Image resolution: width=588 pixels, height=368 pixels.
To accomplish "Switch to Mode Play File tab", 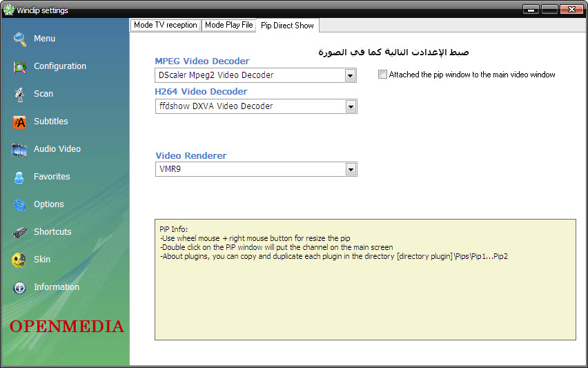I will [228, 25].
